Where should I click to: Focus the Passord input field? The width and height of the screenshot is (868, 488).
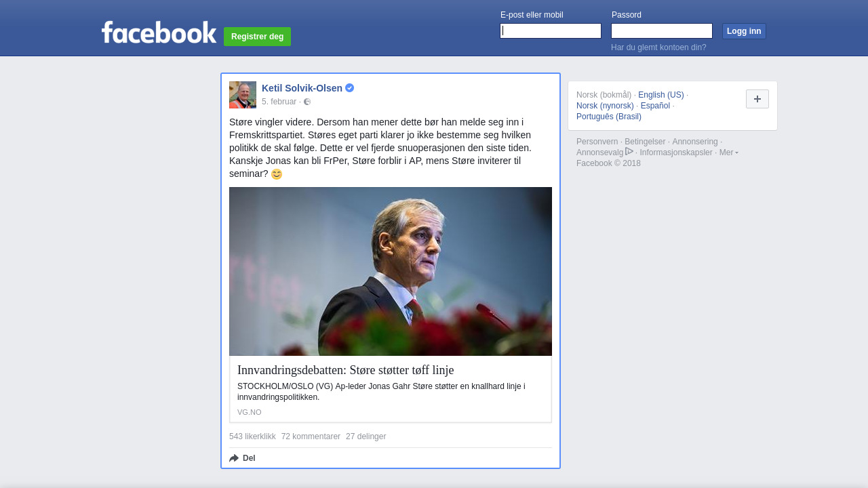[662, 31]
